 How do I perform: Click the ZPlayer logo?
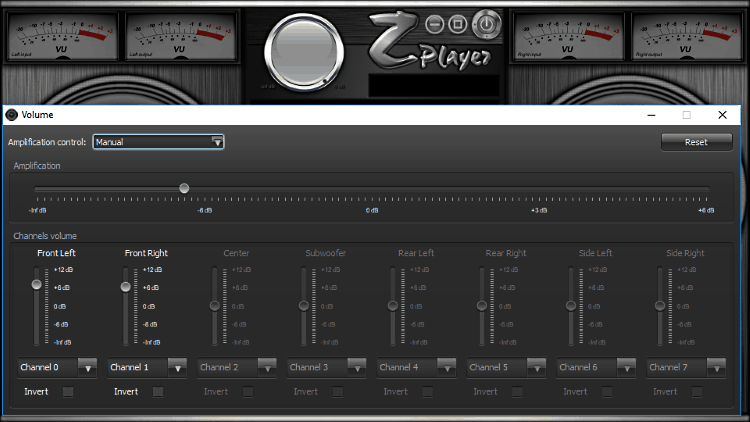tap(429, 43)
